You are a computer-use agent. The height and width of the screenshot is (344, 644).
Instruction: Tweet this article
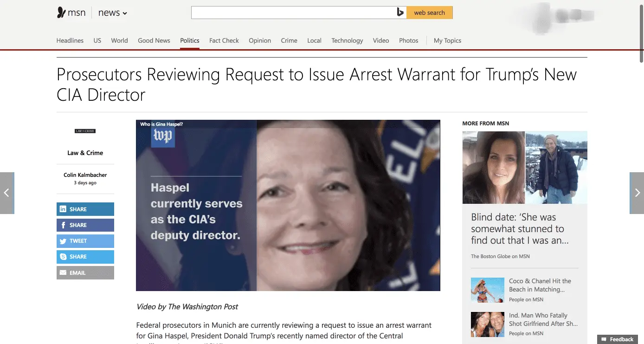pyautogui.click(x=85, y=241)
